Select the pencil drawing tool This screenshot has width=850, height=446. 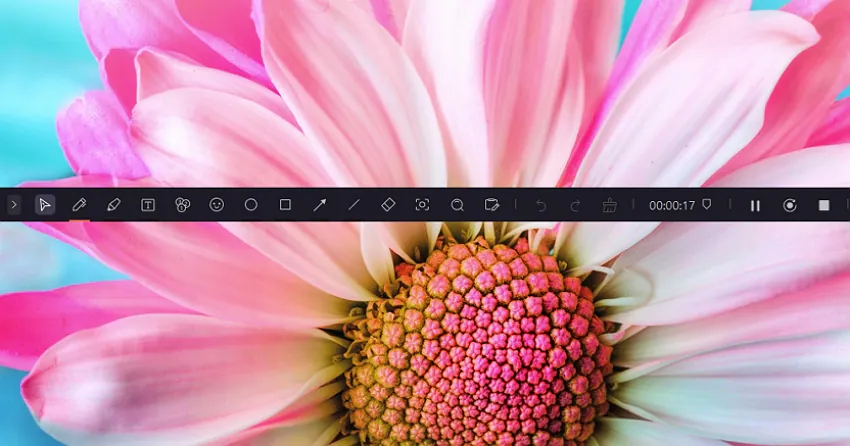(79, 205)
